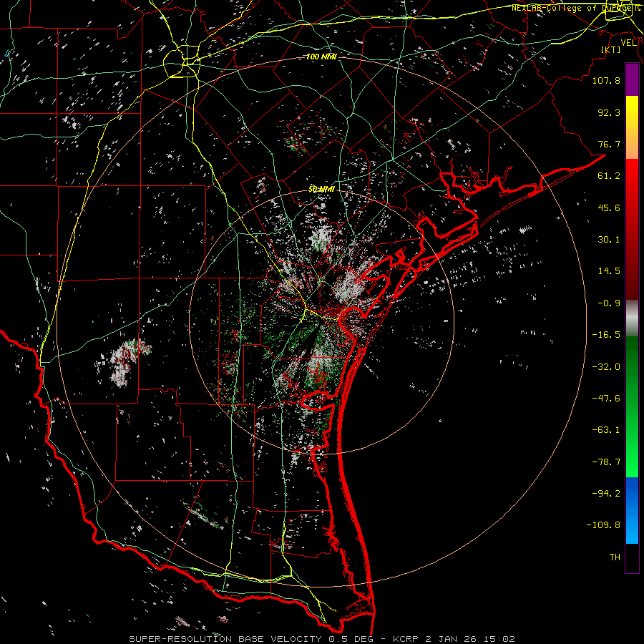This screenshot has height=644, width=644.
Task: Click the -0.9 legend value
Action: click(609, 303)
